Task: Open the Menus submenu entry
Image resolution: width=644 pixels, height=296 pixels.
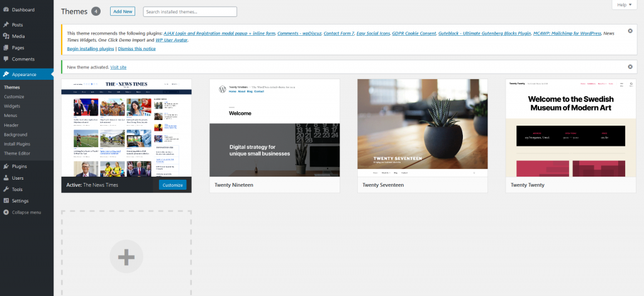Action: [x=11, y=116]
